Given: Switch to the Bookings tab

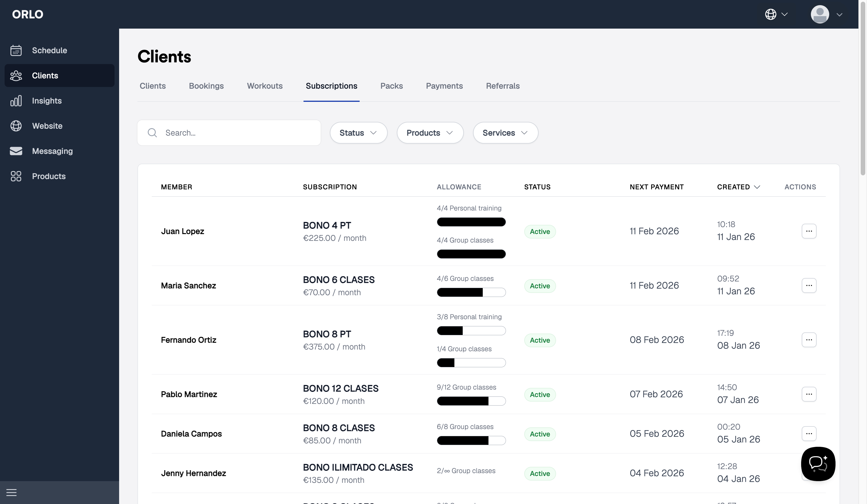Looking at the screenshot, I should click(x=206, y=86).
